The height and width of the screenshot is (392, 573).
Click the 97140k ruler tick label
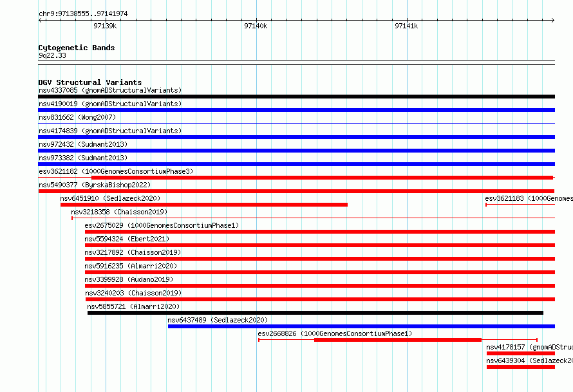[x=256, y=26]
